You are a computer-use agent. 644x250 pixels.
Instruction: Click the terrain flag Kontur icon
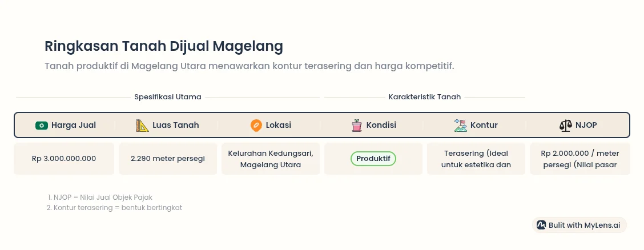[460, 125]
